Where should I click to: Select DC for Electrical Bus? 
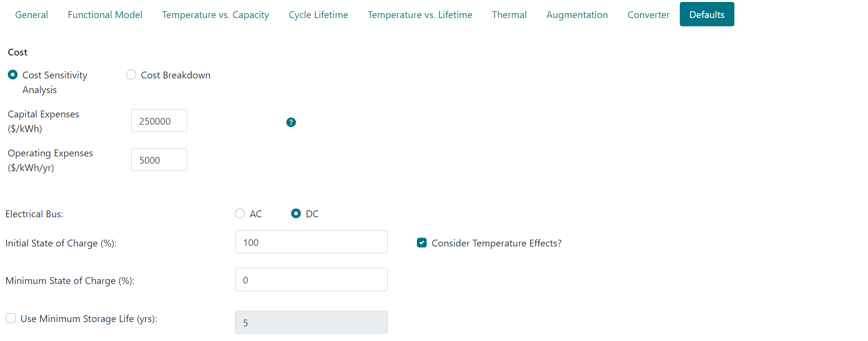pyautogui.click(x=296, y=214)
